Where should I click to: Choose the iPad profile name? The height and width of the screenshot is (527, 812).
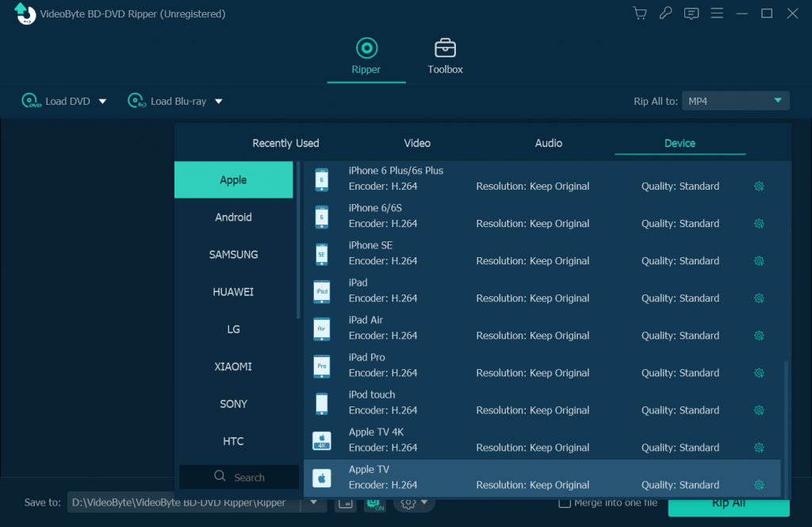(358, 283)
